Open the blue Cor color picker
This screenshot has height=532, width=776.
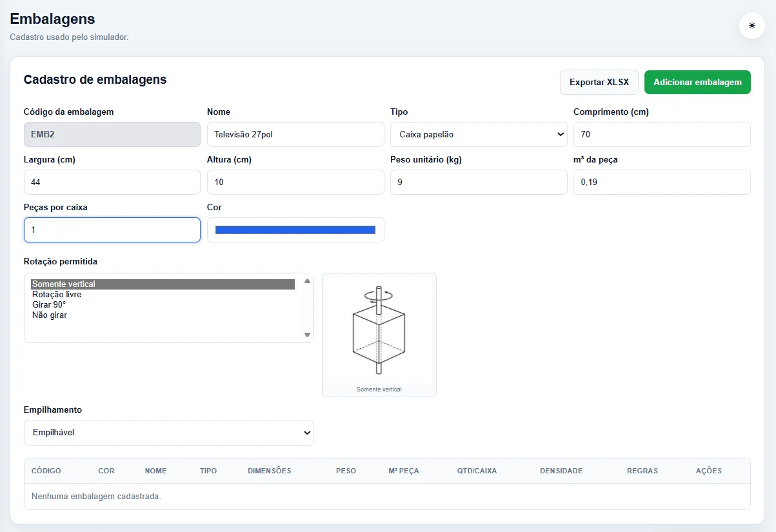tap(295, 230)
